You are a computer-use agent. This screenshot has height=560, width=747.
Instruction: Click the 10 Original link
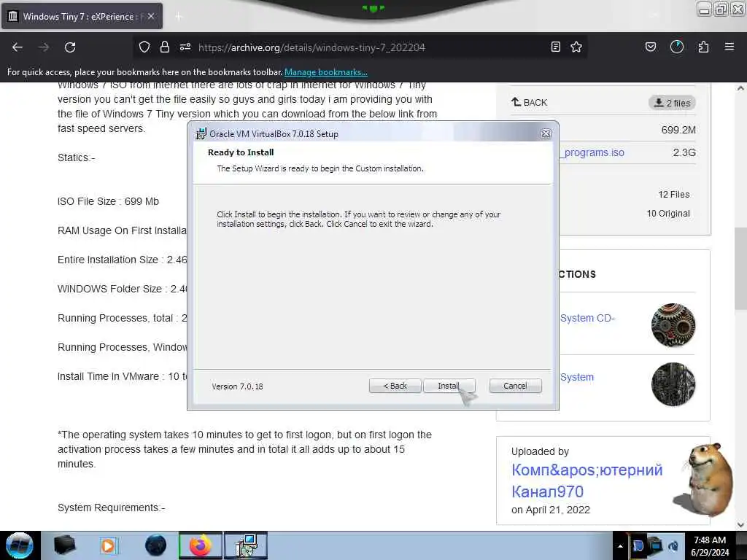668,214
